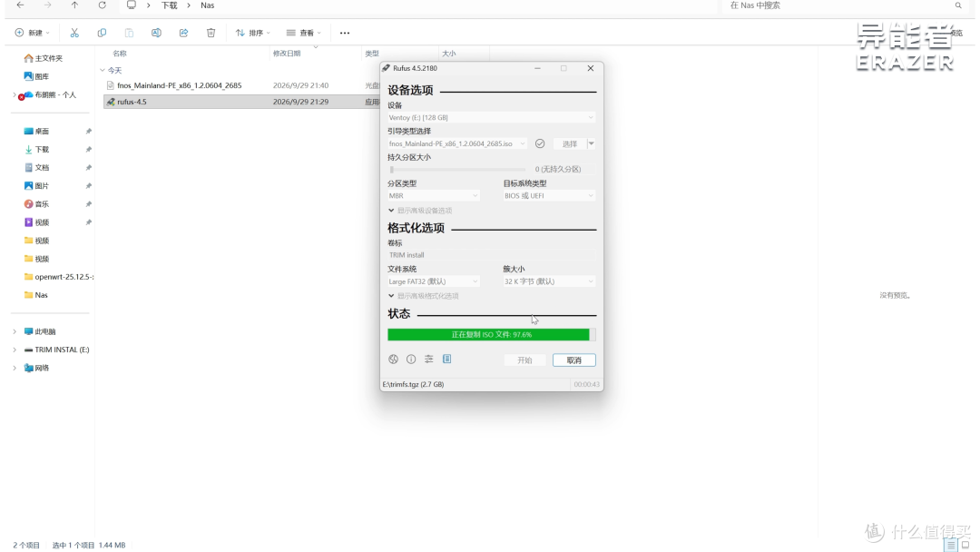Viewport: 980px width, 552px height.
Task: Show the Rufus log icon
Action: point(446,359)
